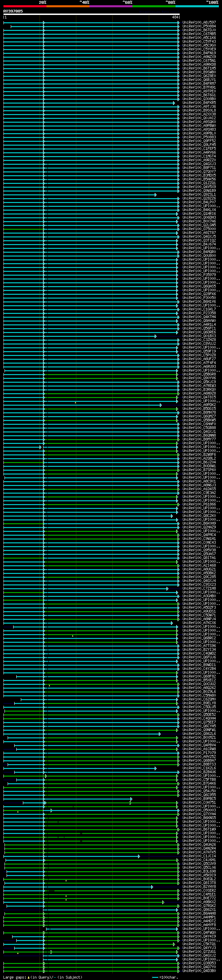Select hit label UniRef100_B4MQR0
Screen dimensions: 222x980
199,252
